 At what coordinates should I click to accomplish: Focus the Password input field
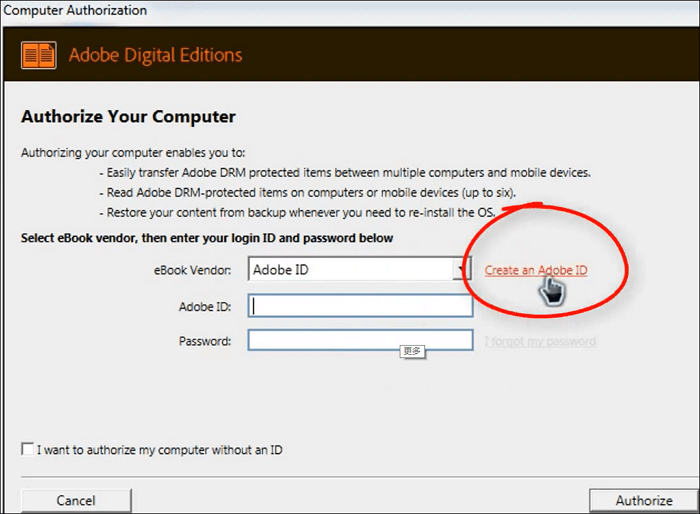[360, 340]
